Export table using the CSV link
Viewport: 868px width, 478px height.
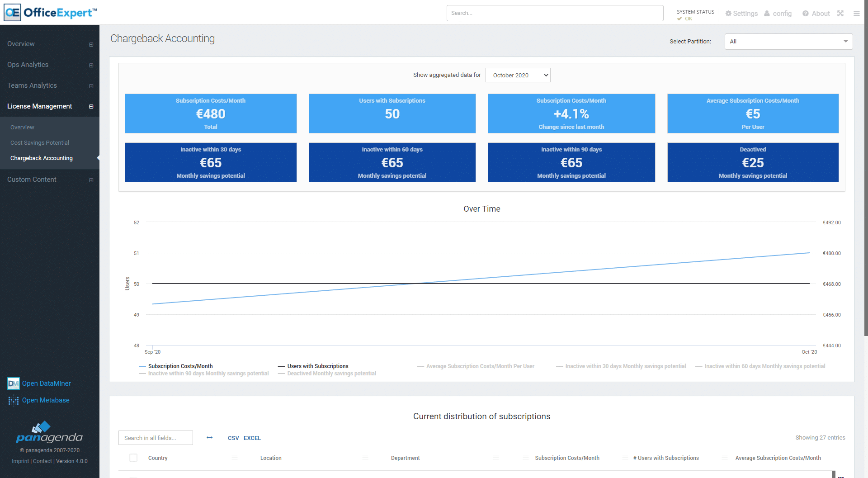coord(233,438)
